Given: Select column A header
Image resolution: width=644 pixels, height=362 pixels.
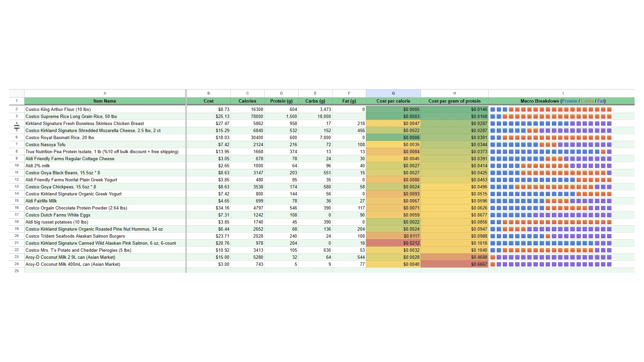Looking at the screenshot, I should [x=105, y=93].
